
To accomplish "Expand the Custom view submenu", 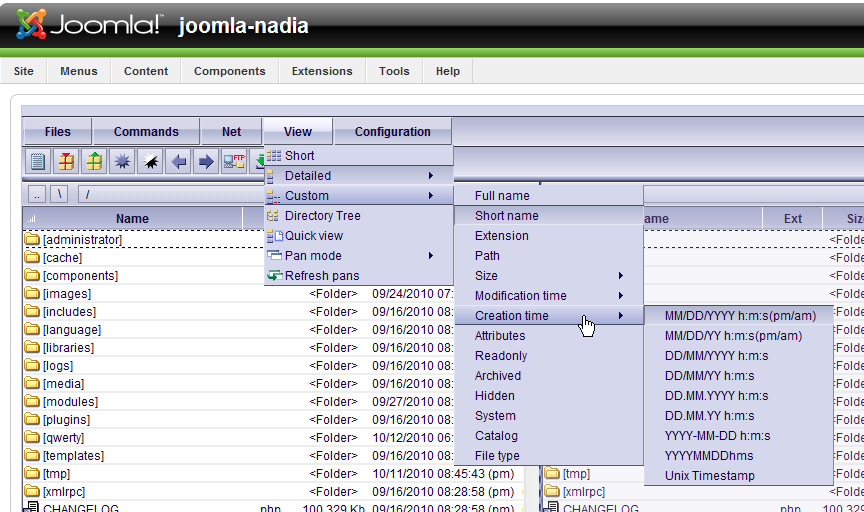I will tap(359, 196).
